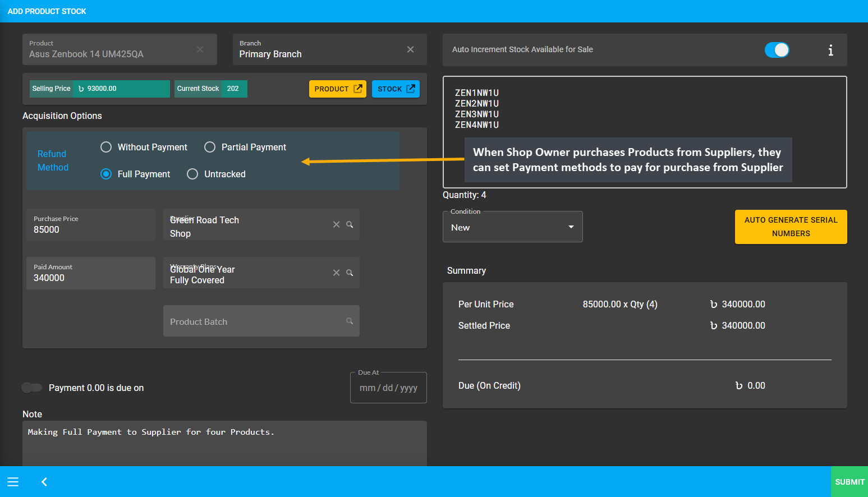Search warranty plans with the magnifier icon
This screenshot has height=497, width=868.
(350, 273)
